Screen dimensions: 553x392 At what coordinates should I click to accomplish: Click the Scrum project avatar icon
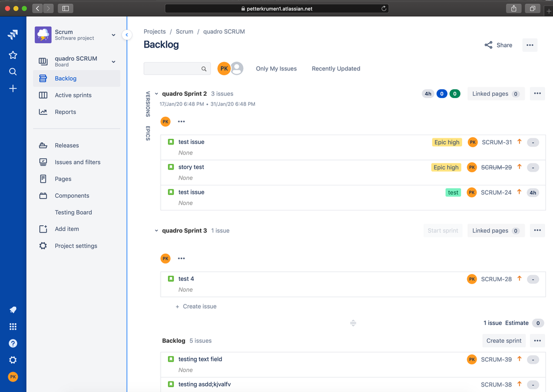coord(43,35)
